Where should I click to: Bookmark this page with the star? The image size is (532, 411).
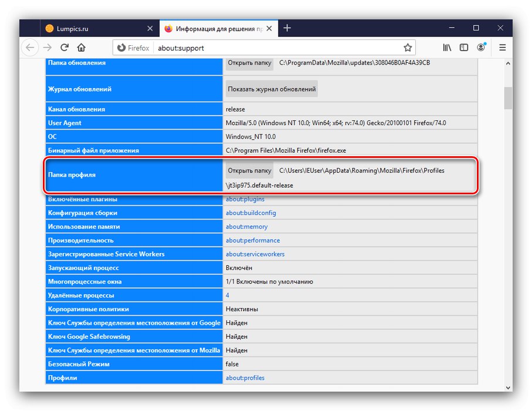click(x=408, y=48)
